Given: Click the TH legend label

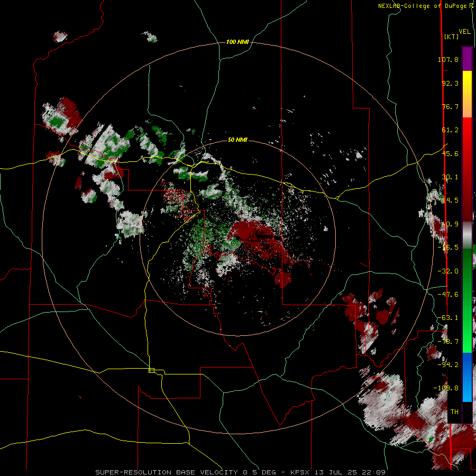Looking at the screenshot, I should [454, 412].
